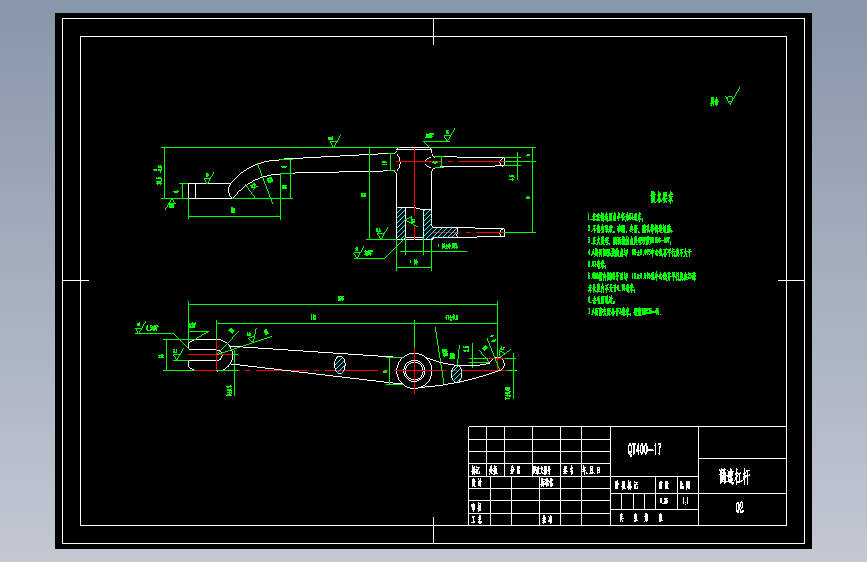The width and height of the screenshot is (867, 562).
Task: Select the QT400-17 material text
Action: pyautogui.click(x=644, y=449)
